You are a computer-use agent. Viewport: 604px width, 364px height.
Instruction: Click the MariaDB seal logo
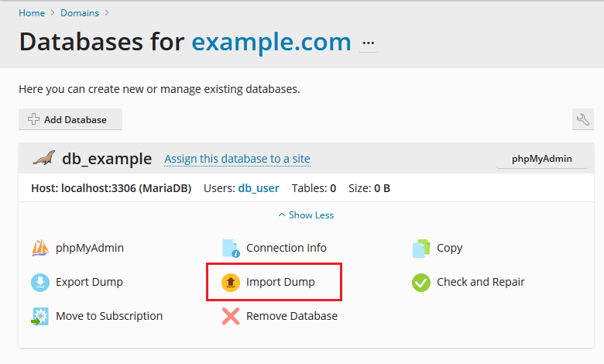(x=43, y=158)
